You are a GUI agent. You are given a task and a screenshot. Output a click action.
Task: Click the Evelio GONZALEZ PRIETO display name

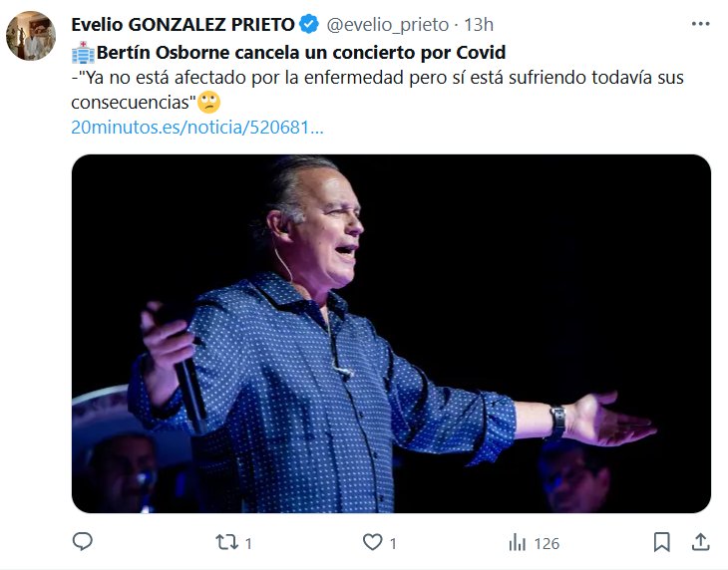(183, 25)
